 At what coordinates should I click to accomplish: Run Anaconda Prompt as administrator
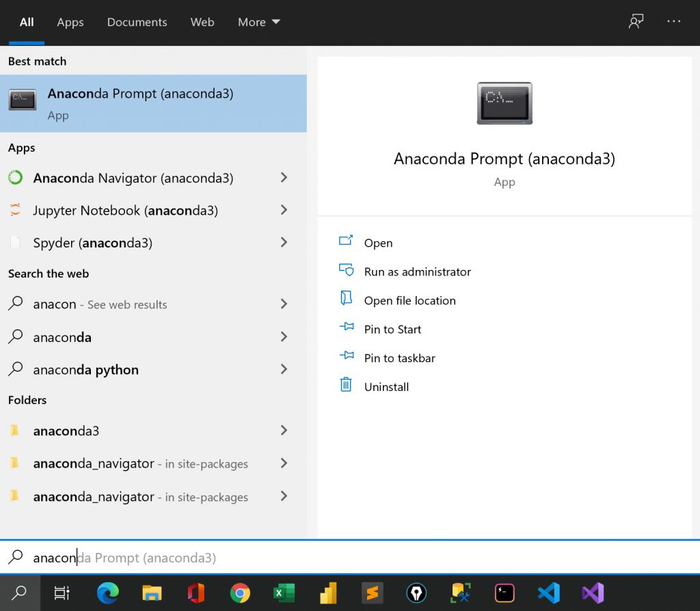pos(418,271)
